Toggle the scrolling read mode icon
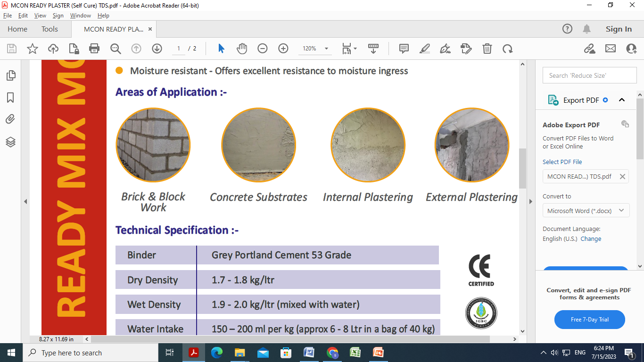644x362 pixels. coord(373,49)
